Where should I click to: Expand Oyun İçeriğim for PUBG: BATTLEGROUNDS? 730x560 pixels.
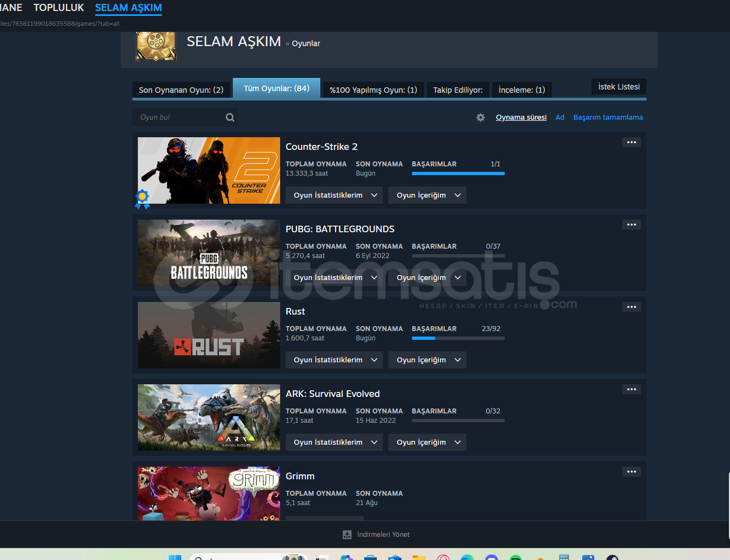[x=427, y=278]
